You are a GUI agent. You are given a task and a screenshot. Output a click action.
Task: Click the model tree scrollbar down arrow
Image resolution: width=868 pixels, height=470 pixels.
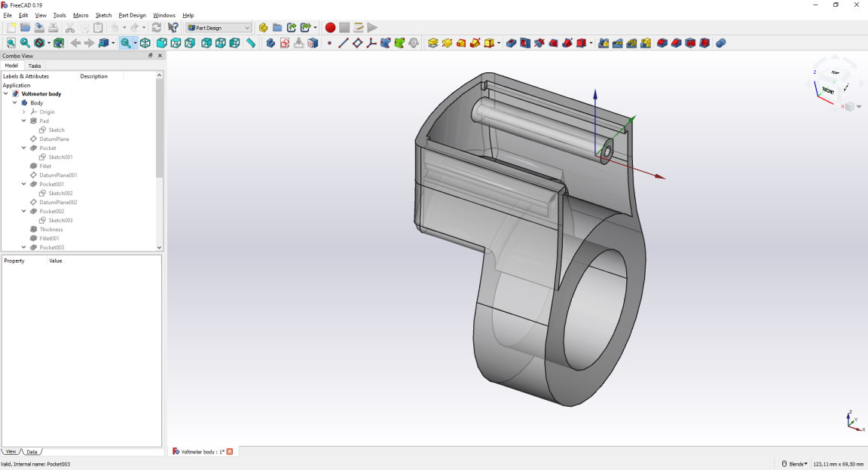coord(160,248)
